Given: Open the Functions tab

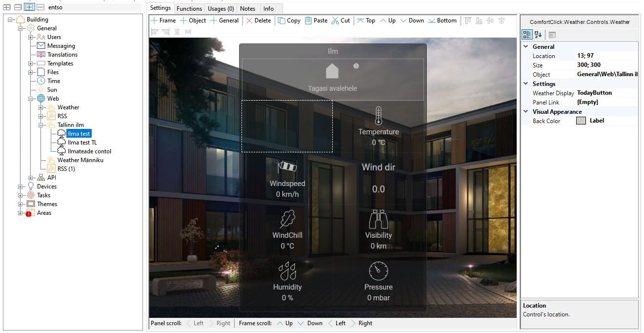Looking at the screenshot, I should [189, 9].
